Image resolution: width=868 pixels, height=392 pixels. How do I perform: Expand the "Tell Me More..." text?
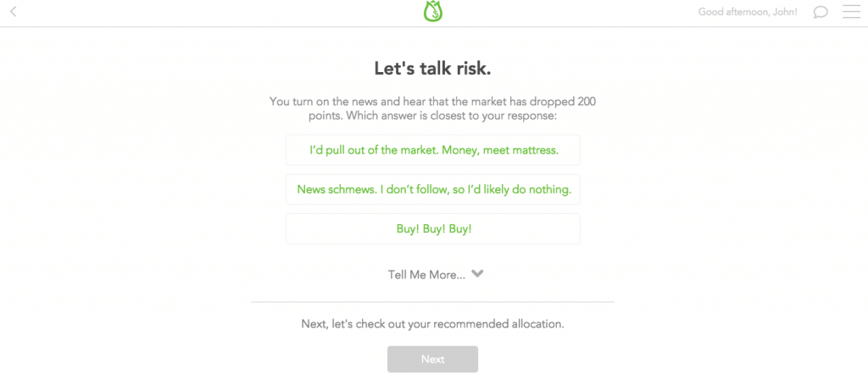[426, 274]
